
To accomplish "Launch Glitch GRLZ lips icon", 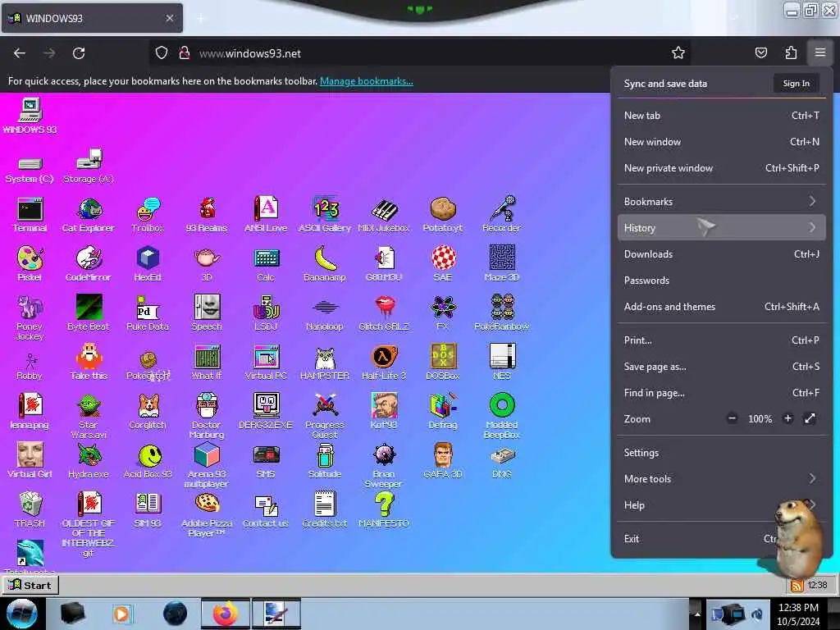I will pyautogui.click(x=384, y=313).
